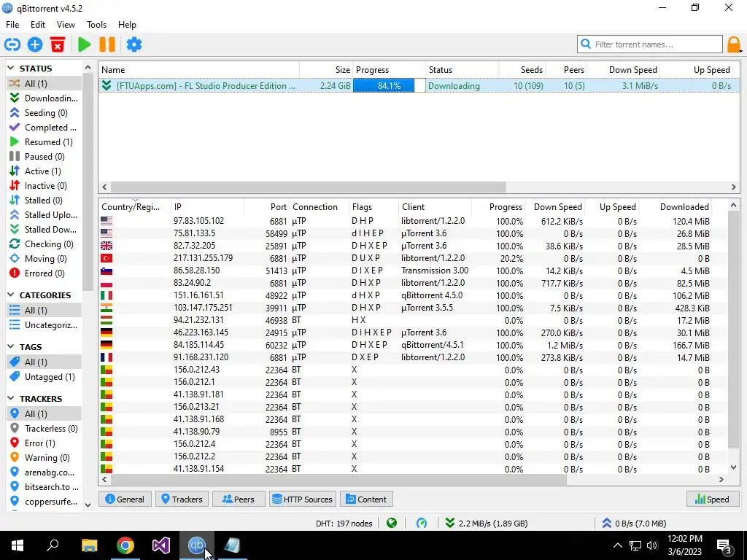Select coppersurfer tracker filter
Image resolution: width=747 pixels, height=560 pixels.
click(x=44, y=502)
